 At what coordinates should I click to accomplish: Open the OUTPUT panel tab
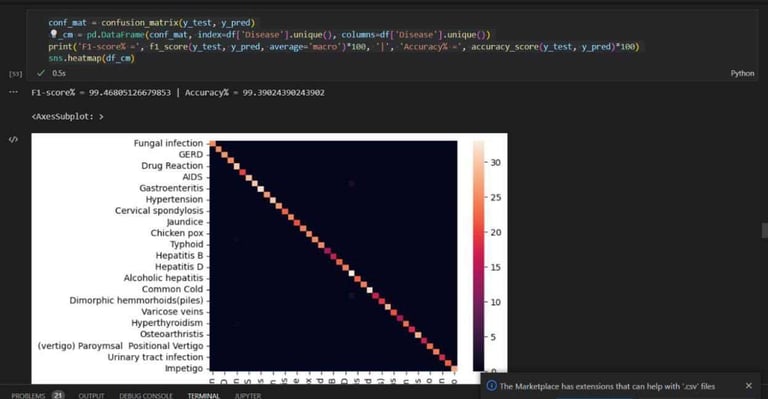tap(91, 396)
